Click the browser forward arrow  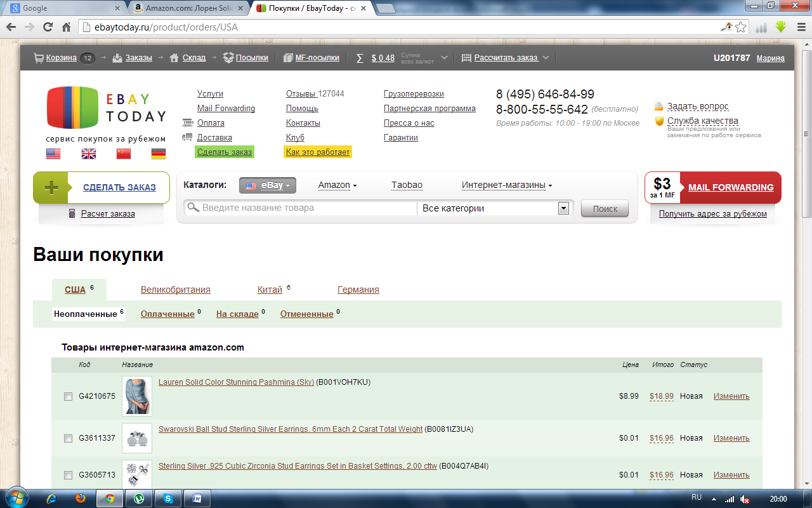point(29,27)
